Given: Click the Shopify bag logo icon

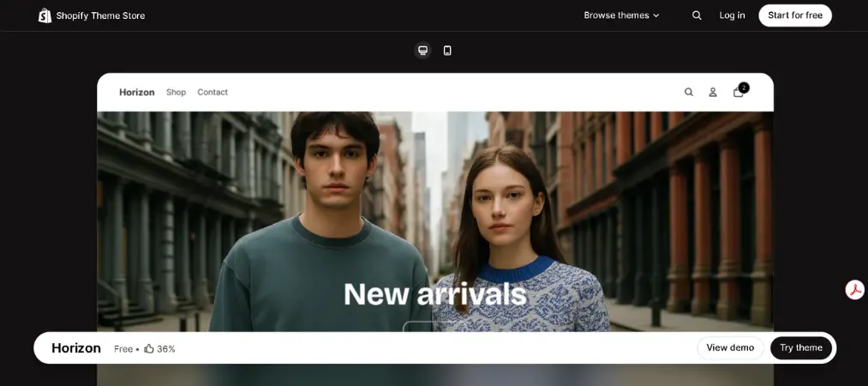Looking at the screenshot, I should 45,15.
